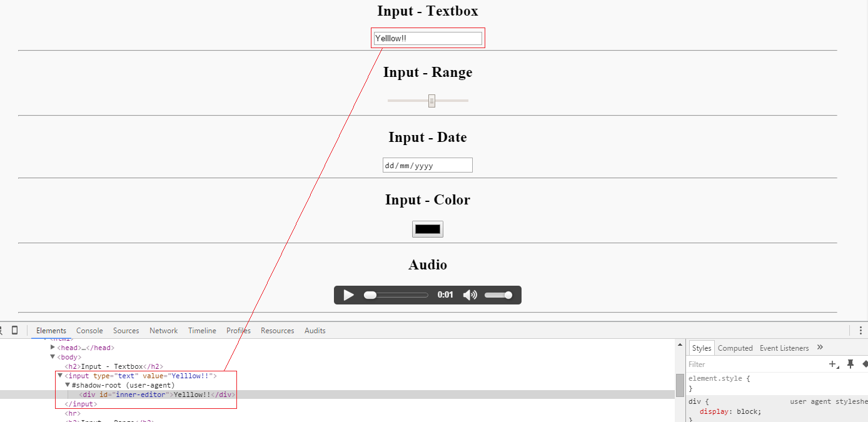Click the range slider thumb
The image size is (868, 422).
[x=431, y=101]
